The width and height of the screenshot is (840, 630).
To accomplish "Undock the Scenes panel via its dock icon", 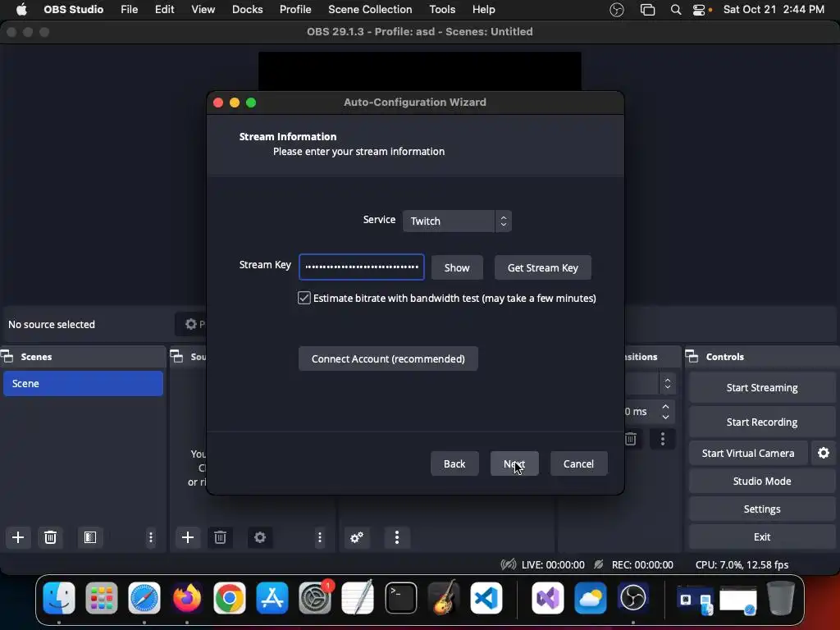I will point(7,356).
